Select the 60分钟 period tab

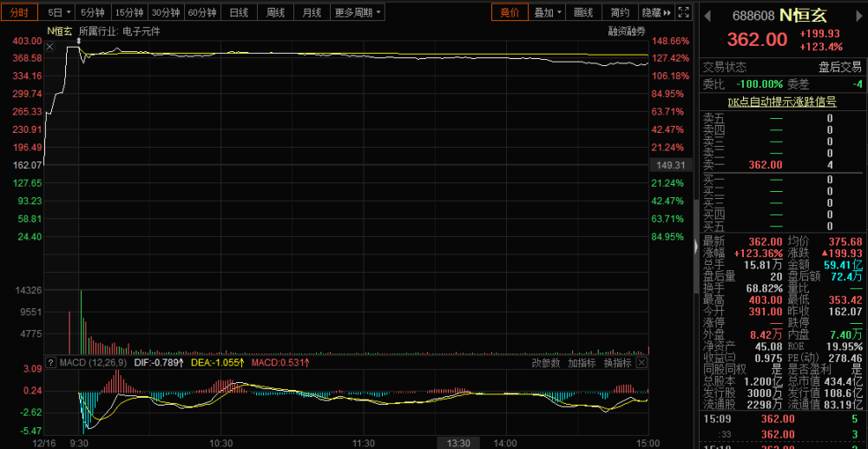tap(202, 12)
